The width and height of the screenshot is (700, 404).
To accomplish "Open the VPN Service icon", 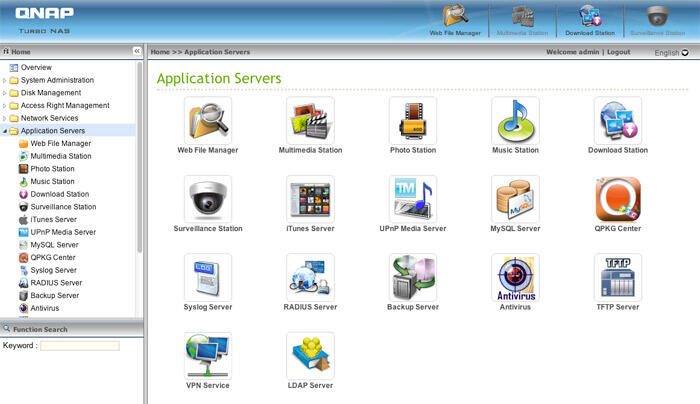I will coord(207,355).
